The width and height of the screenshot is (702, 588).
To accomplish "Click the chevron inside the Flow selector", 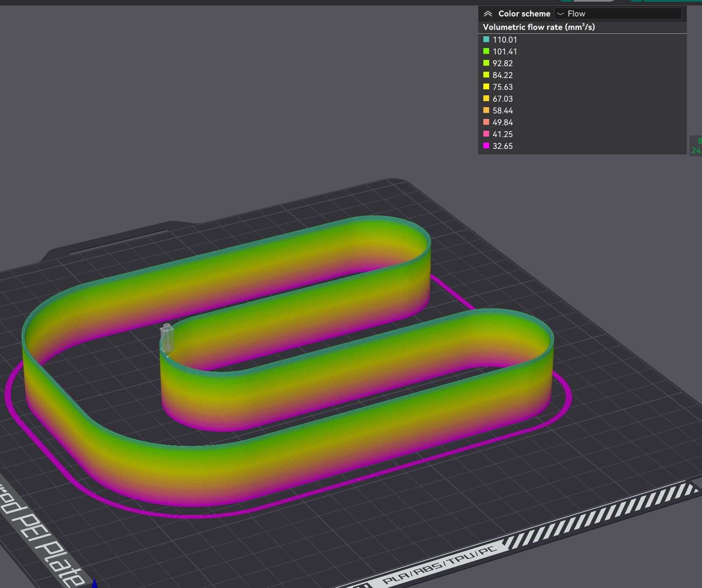I will pyautogui.click(x=561, y=14).
